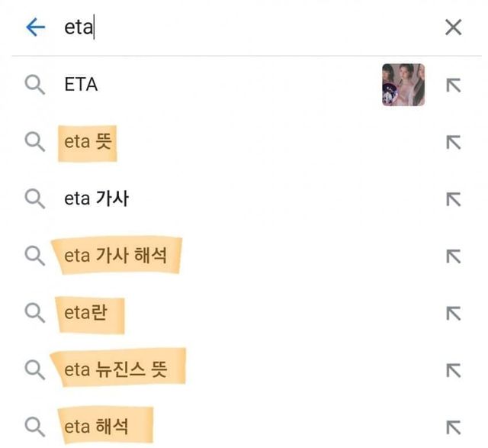This screenshot has height=448, width=488.
Task: Click the arrow icon beside 'eta 가사'
Action: (453, 199)
